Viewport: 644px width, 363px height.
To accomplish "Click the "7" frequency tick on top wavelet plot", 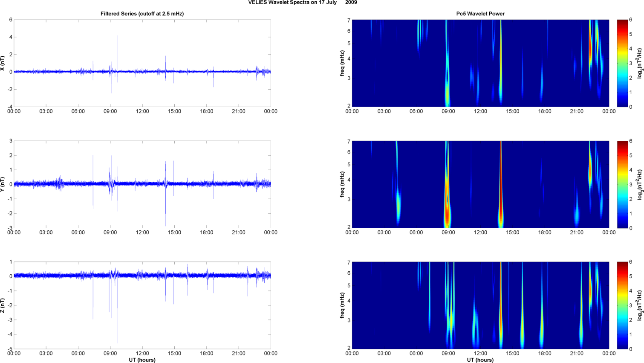I will click(x=349, y=20).
